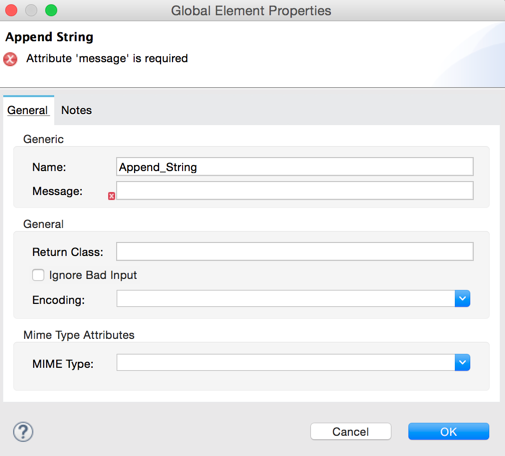The height and width of the screenshot is (456, 505).
Task: Expand the Encoding dropdown arrow
Action: [x=462, y=299]
